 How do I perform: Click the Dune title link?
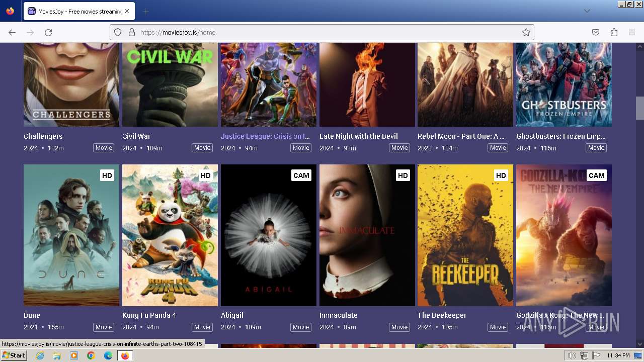[x=32, y=315]
